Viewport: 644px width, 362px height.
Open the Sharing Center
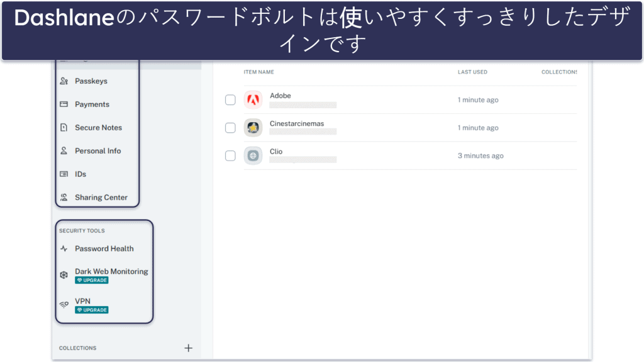(101, 198)
